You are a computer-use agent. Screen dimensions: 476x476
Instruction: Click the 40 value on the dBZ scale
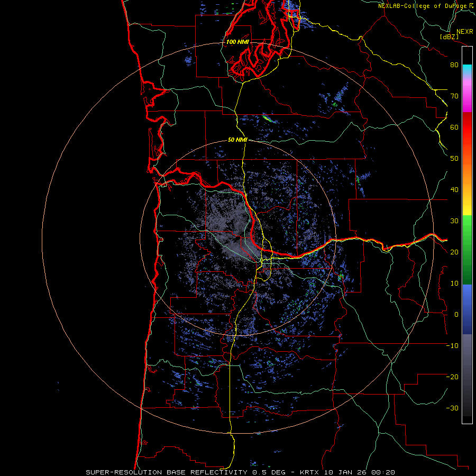pos(454,190)
